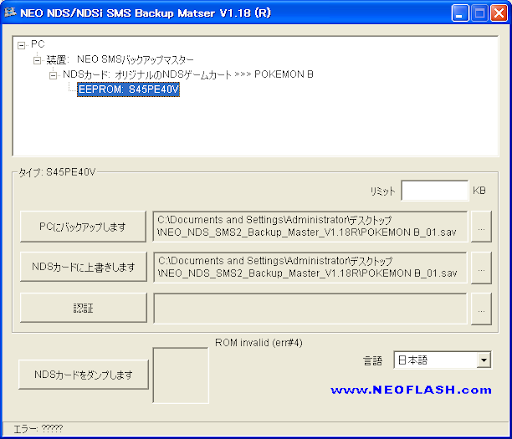Click the empty 認証 path field
The height and width of the screenshot is (439, 512).
pyautogui.click(x=310, y=308)
